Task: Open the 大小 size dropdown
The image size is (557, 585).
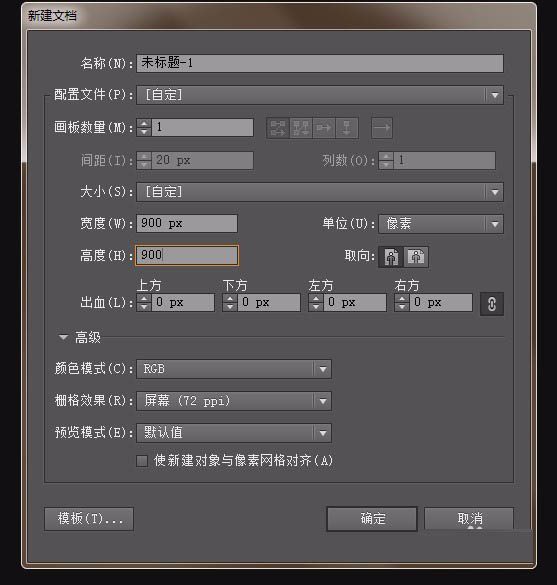Action: (320, 192)
